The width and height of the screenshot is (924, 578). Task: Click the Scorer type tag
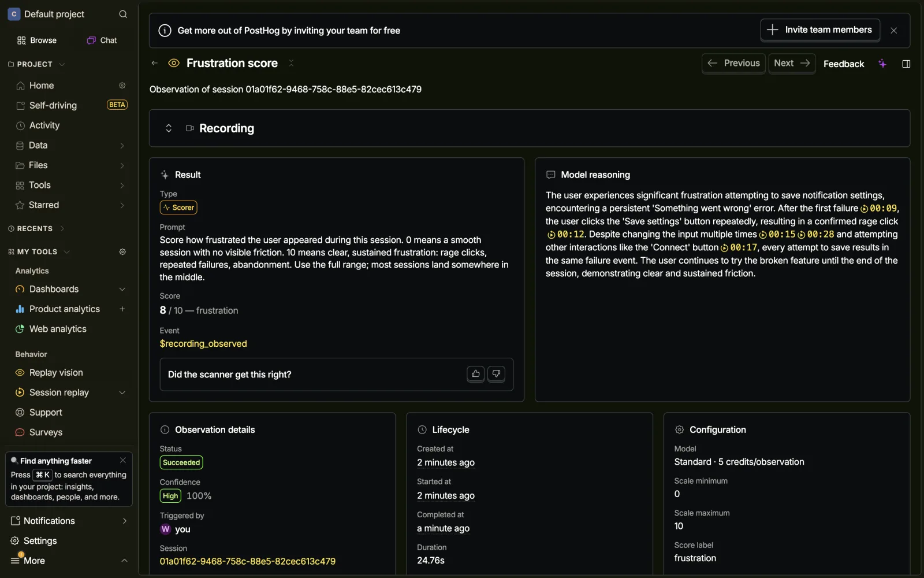coord(178,208)
